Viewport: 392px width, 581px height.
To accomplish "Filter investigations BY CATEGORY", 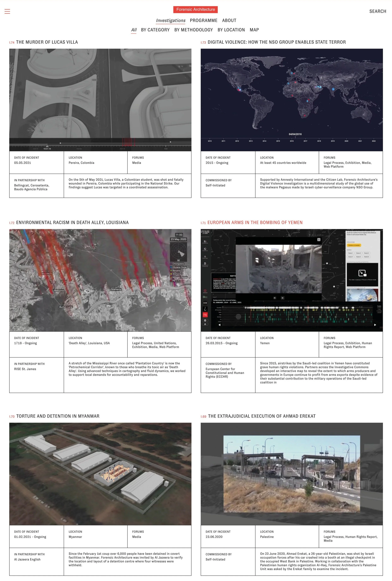I will point(155,30).
